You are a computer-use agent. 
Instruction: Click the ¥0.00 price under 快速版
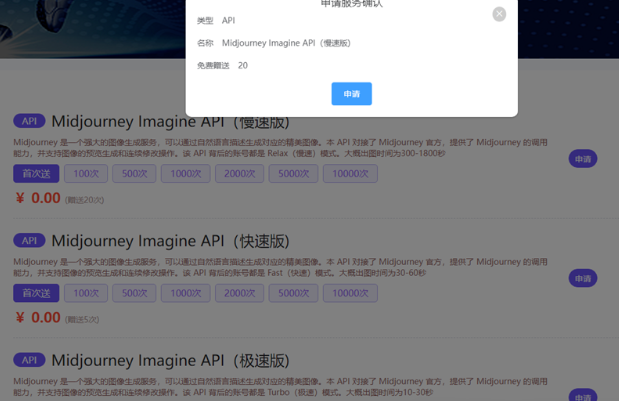coord(38,318)
